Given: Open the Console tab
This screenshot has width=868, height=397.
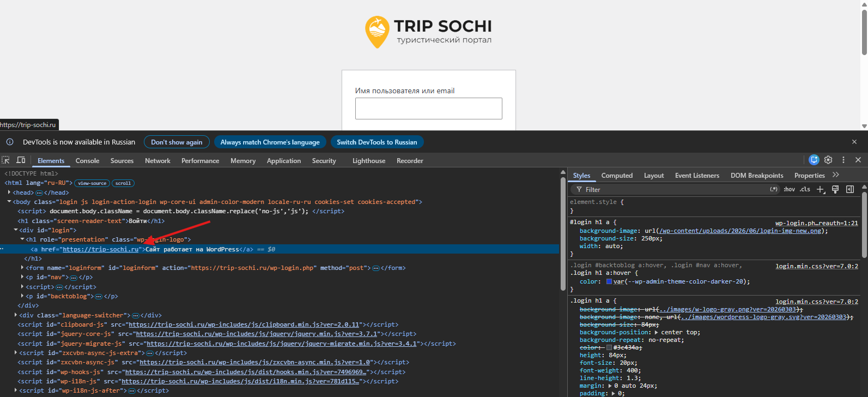Looking at the screenshot, I should point(87,161).
